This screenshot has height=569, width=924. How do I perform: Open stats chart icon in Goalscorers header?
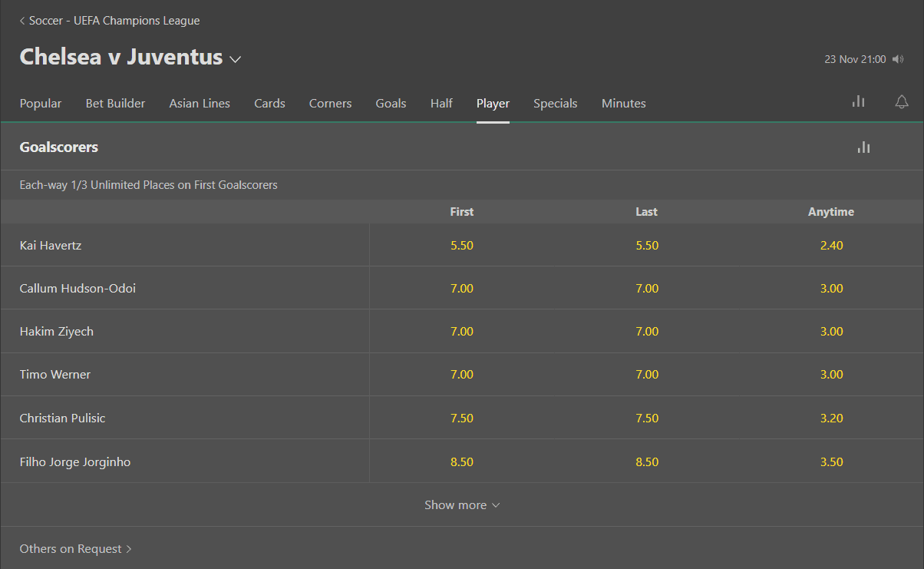(x=864, y=147)
